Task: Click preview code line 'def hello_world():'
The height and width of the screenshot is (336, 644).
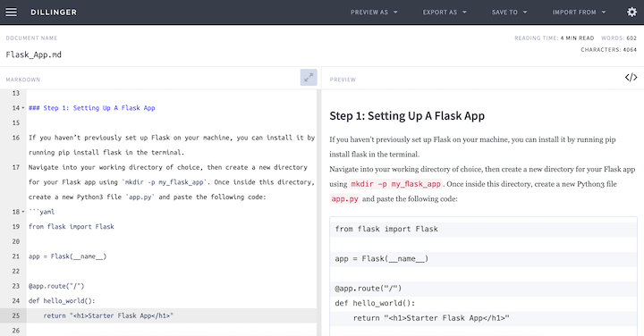Action: (x=375, y=303)
